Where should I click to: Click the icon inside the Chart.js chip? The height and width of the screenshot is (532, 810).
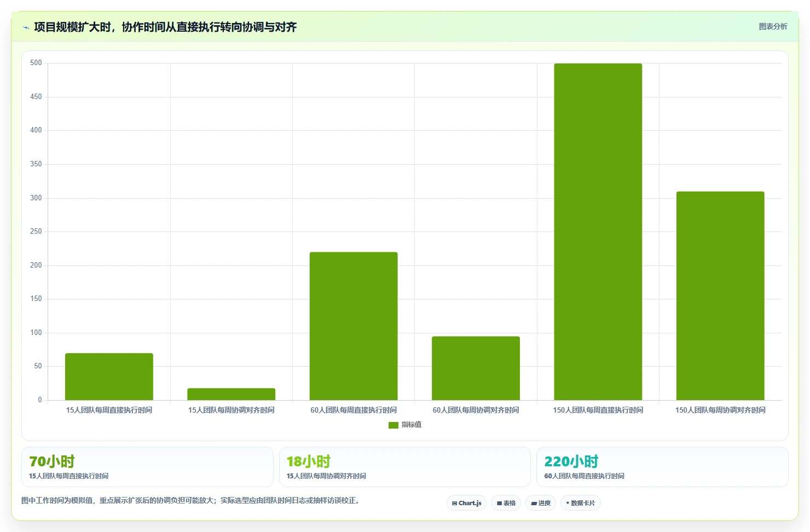tap(454, 504)
